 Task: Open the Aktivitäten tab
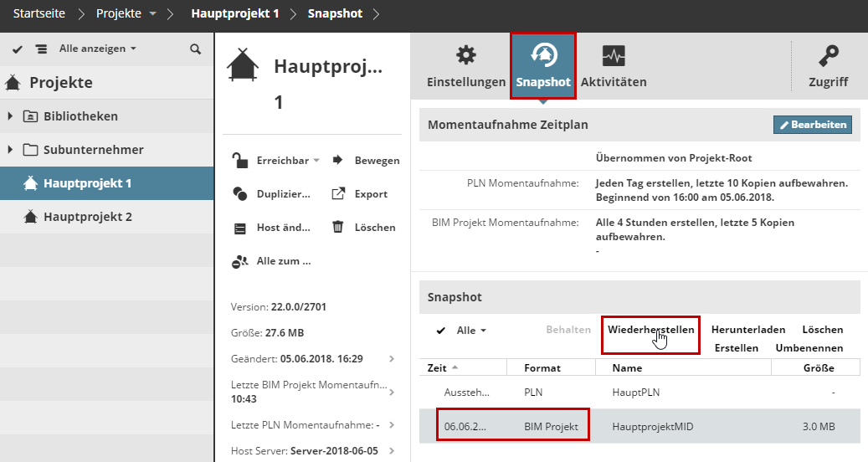click(x=614, y=67)
